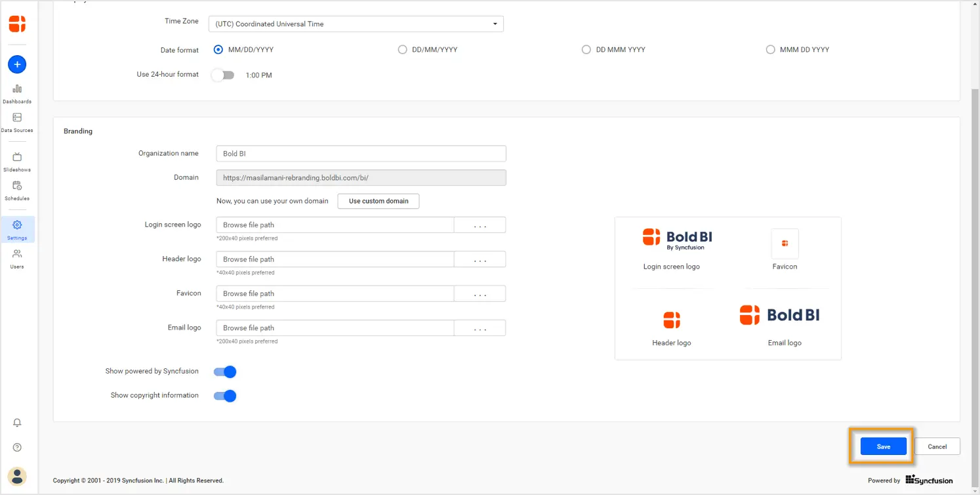980x495 pixels.
Task: Toggle the Use 24-hour format switch
Action: tap(223, 75)
